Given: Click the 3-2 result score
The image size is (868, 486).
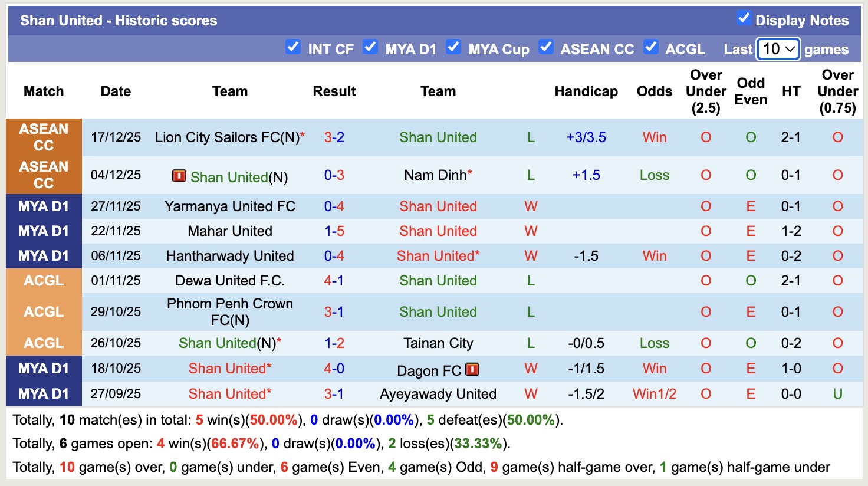Looking at the screenshot, I should 334,137.
